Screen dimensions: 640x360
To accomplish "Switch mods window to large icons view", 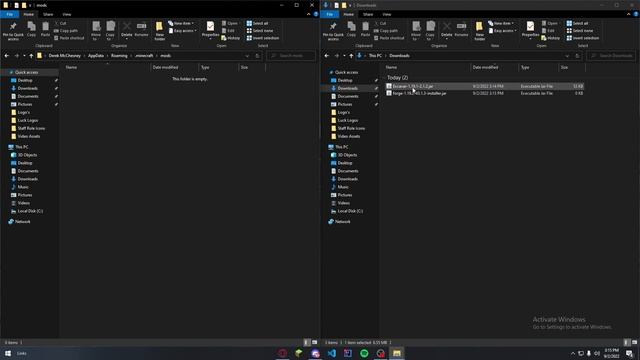I will (314, 342).
